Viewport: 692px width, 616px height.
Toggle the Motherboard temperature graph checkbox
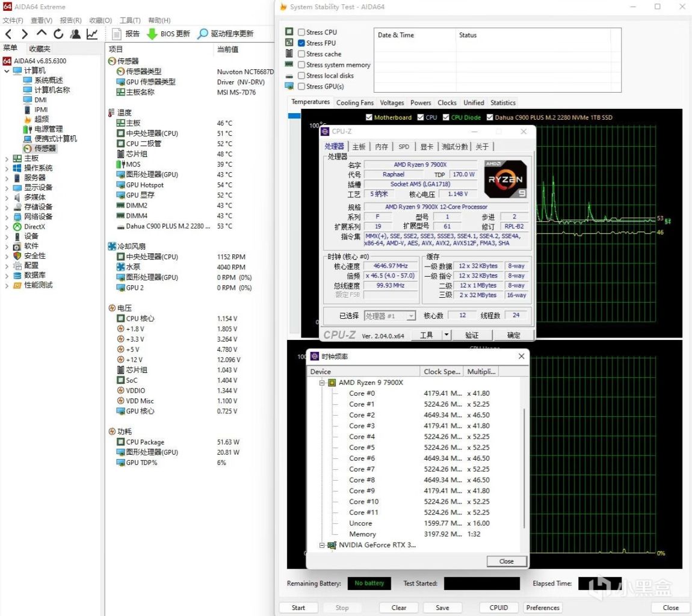[369, 118]
